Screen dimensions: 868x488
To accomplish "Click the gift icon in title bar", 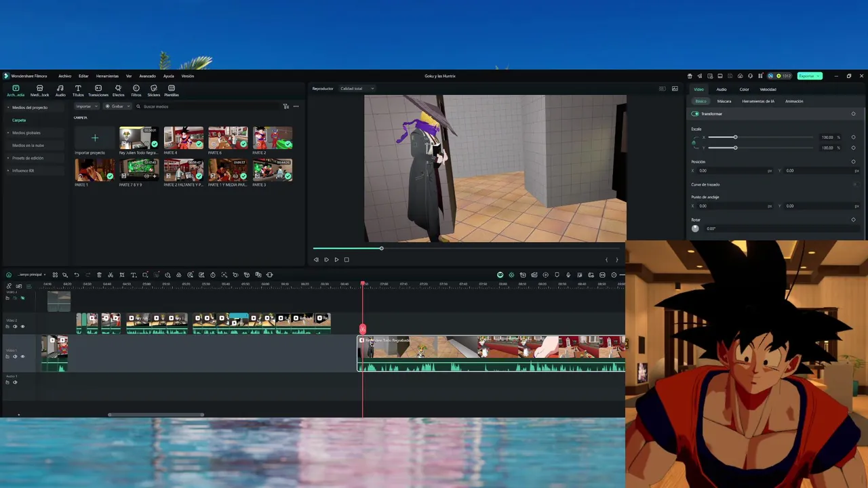I will (690, 76).
